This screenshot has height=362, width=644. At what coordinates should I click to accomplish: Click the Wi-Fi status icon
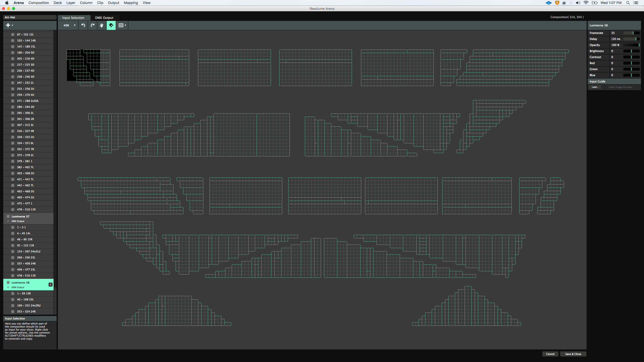pyautogui.click(x=586, y=3)
